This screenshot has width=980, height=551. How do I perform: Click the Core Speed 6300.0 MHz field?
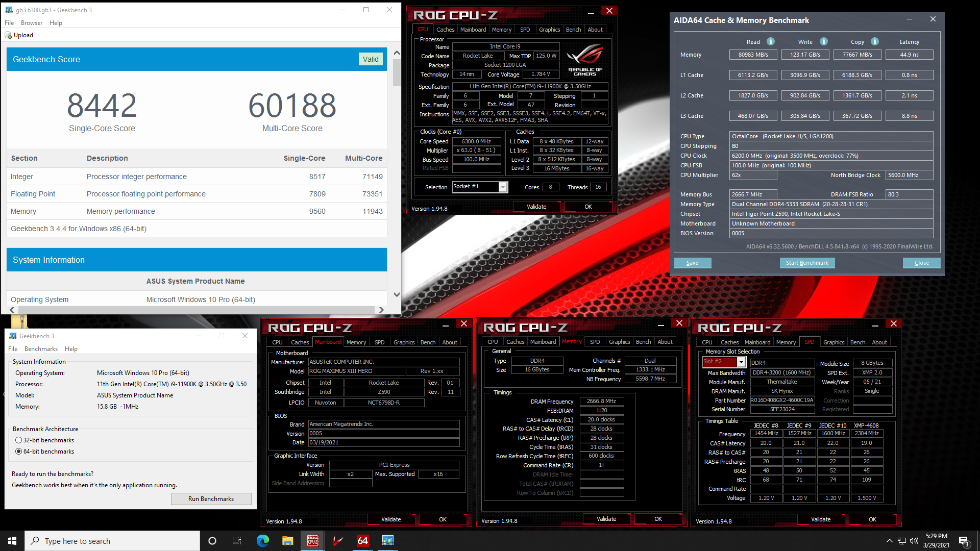pos(476,141)
